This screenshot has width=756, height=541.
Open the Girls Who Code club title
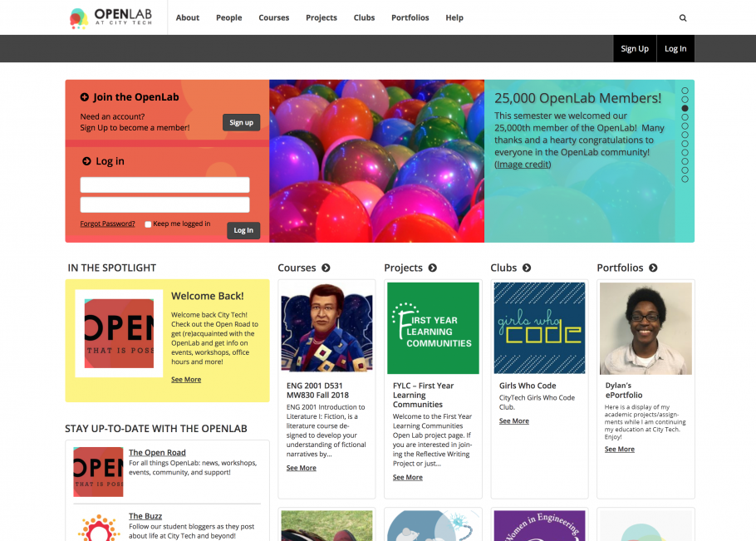tap(528, 386)
